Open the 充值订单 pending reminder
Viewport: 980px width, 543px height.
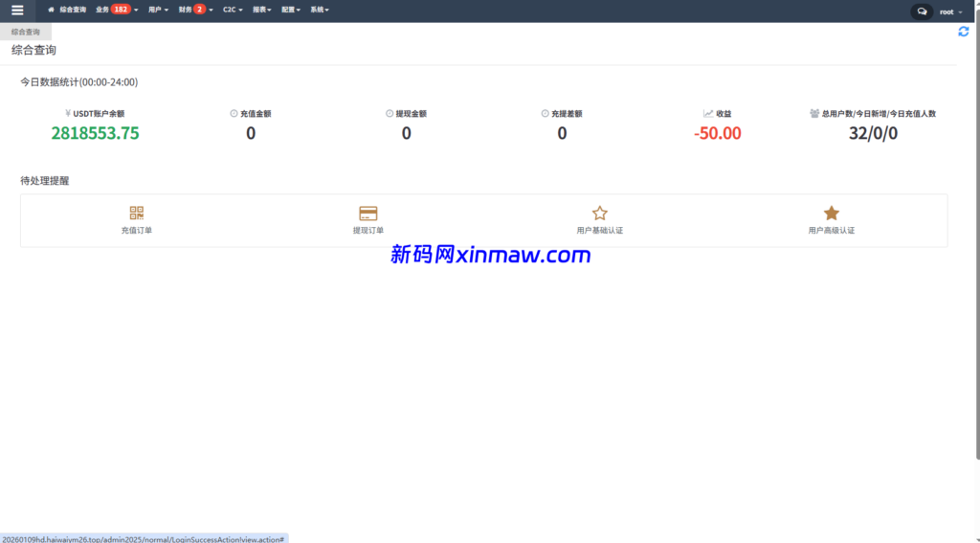coord(136,220)
